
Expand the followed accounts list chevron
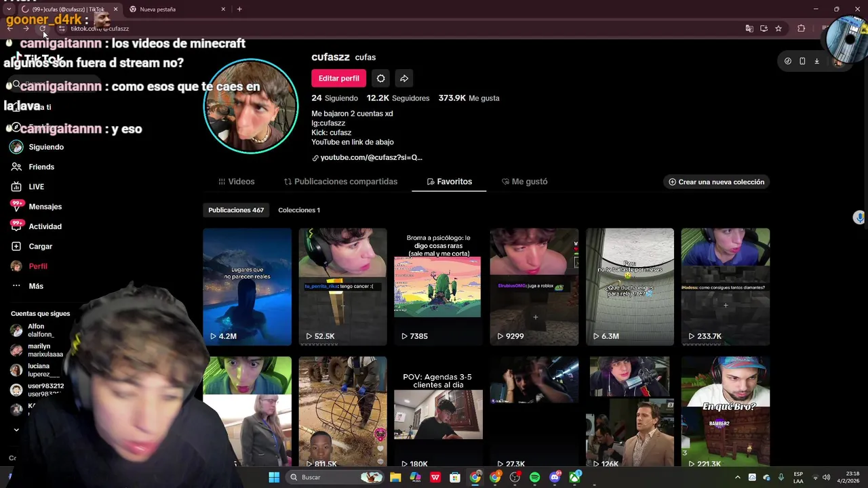click(16, 430)
